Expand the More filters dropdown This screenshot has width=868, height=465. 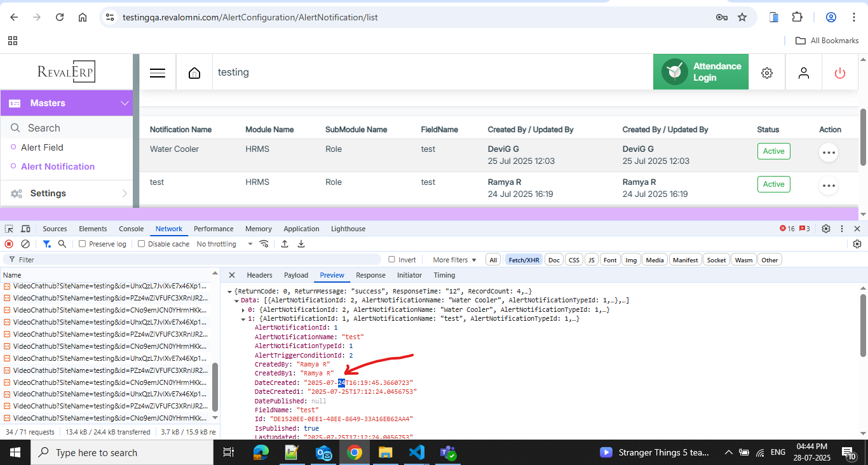point(454,260)
